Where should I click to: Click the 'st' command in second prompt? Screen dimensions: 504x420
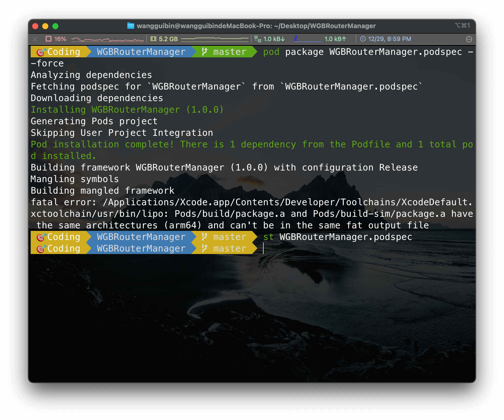[268, 237]
